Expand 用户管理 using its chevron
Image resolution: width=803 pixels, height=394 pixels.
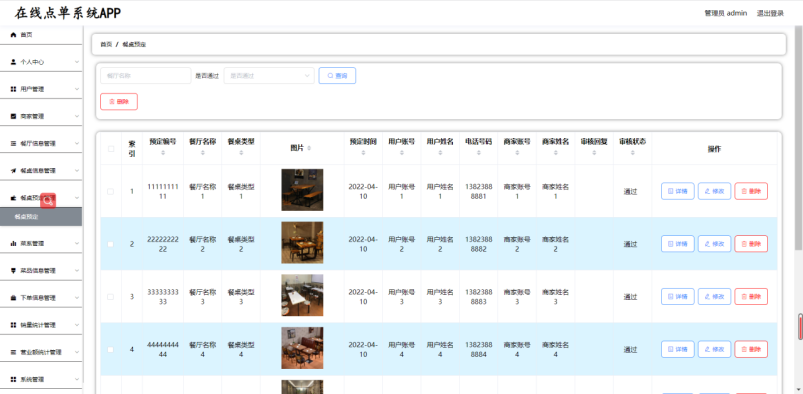tap(77, 89)
